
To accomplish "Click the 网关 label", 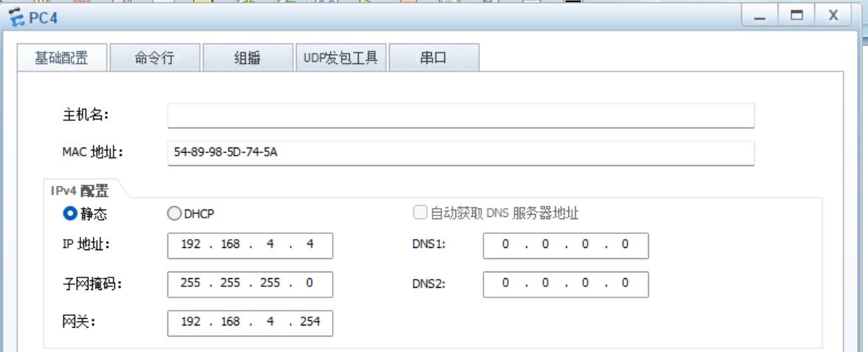I will pyautogui.click(x=78, y=322).
